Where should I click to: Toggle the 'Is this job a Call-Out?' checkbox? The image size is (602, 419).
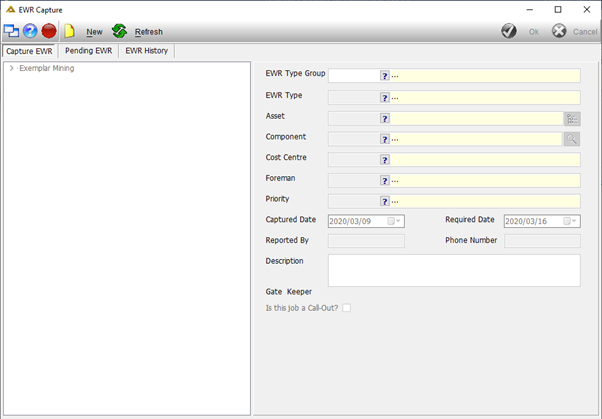346,308
